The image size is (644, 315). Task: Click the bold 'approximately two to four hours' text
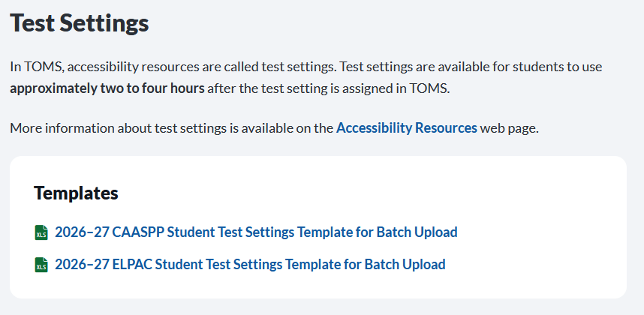coord(107,88)
